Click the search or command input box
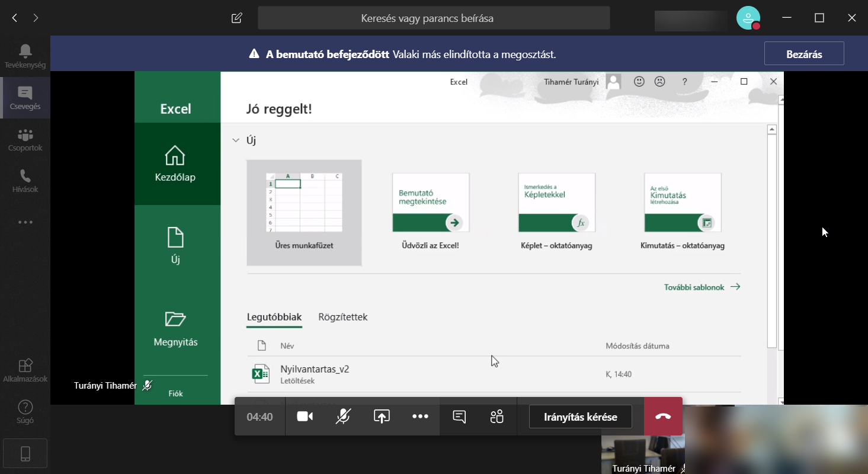The image size is (868, 474). pyautogui.click(x=433, y=18)
